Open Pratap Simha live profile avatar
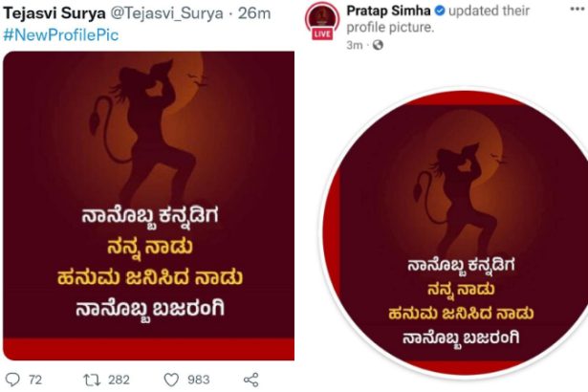Screen dimensions: 588x392 coord(322,19)
